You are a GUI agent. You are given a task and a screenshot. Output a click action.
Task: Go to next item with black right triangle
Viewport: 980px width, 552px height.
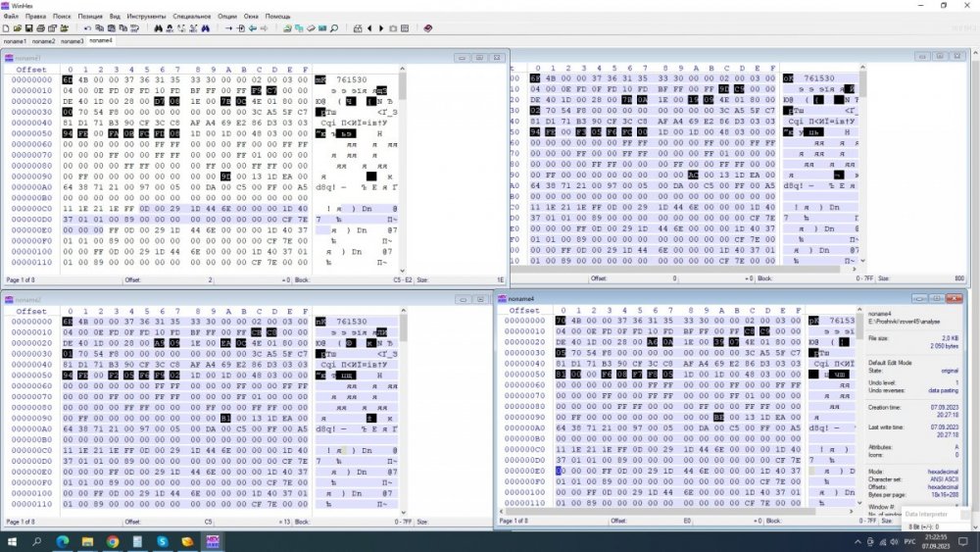point(381,28)
